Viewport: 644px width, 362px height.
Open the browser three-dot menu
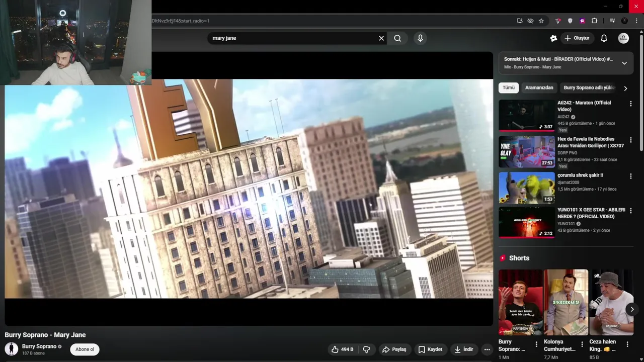pyautogui.click(x=636, y=21)
